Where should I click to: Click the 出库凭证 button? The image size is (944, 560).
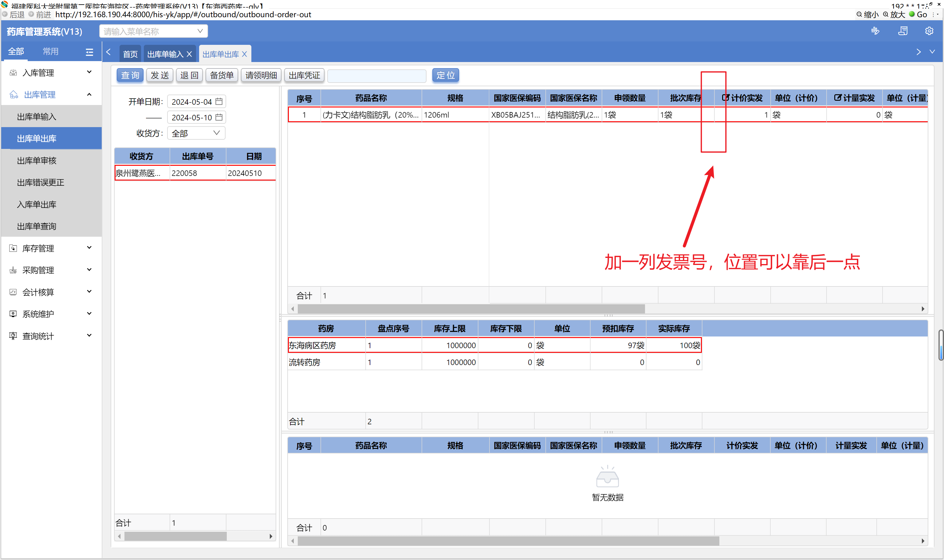304,76
